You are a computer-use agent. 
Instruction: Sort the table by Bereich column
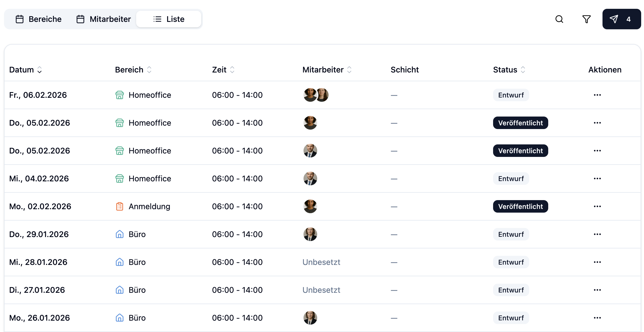pos(133,70)
